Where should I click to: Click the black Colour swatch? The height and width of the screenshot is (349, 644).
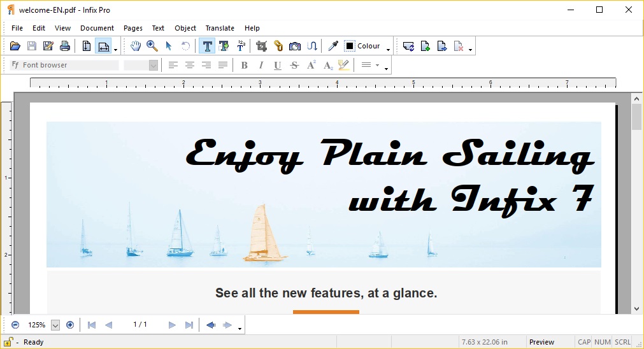point(350,46)
